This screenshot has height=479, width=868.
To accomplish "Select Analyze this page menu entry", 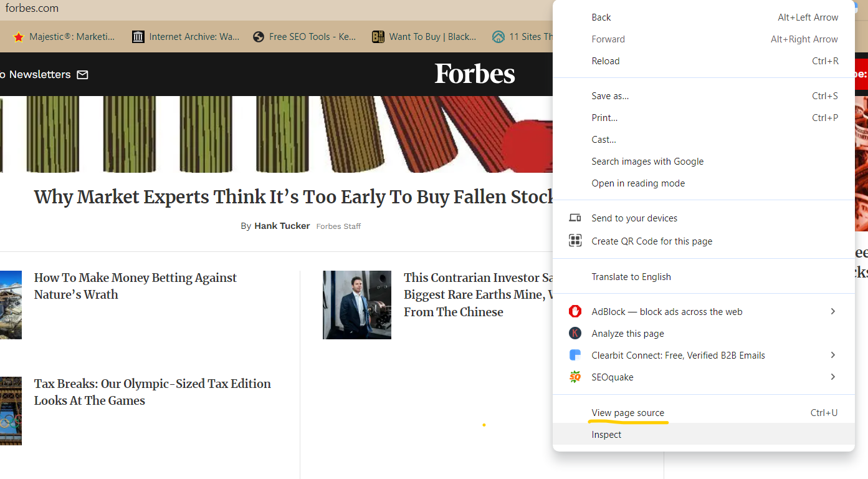I will pos(703,334).
